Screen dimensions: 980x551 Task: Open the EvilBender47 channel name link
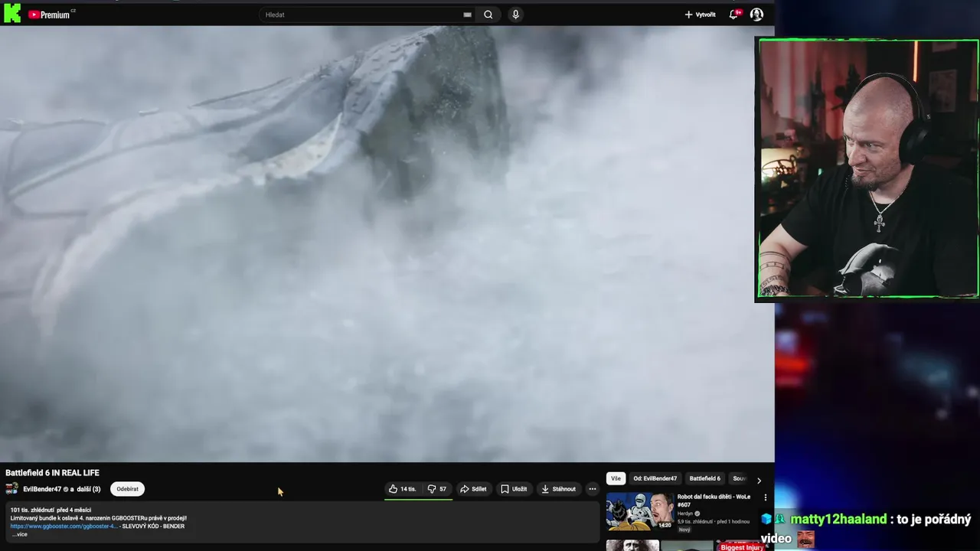(42, 489)
